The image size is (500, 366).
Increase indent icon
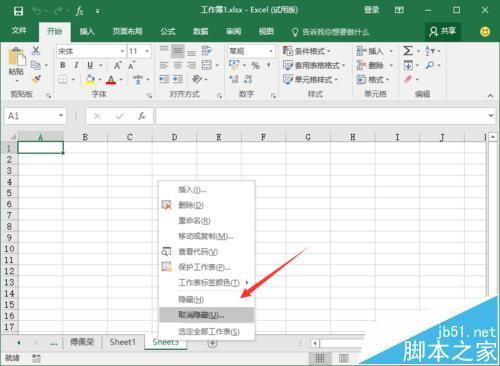click(x=178, y=79)
